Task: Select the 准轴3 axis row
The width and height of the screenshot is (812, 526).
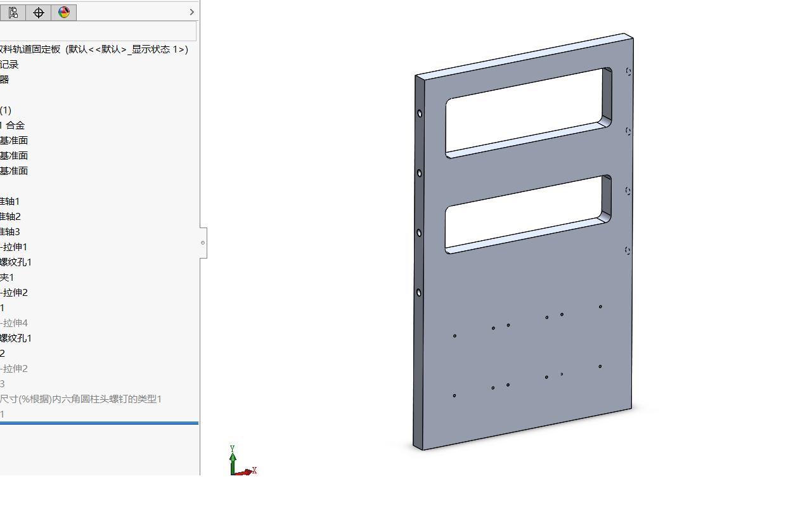Action: [x=10, y=232]
